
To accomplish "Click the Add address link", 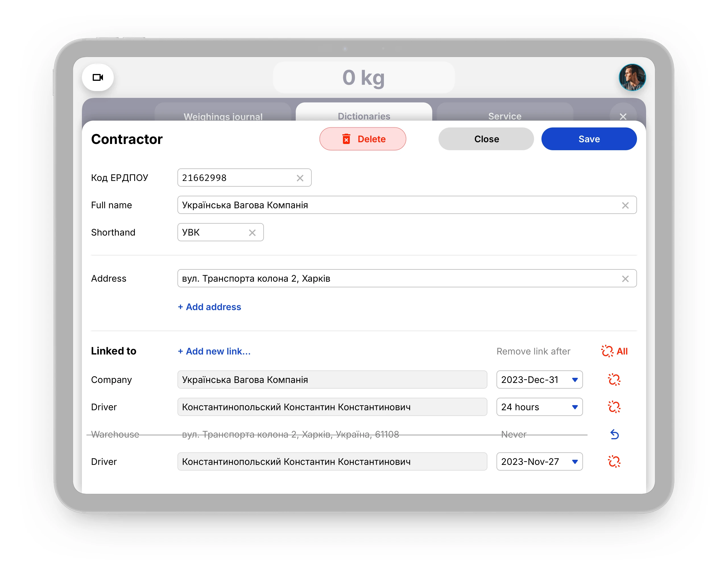I will click(209, 307).
